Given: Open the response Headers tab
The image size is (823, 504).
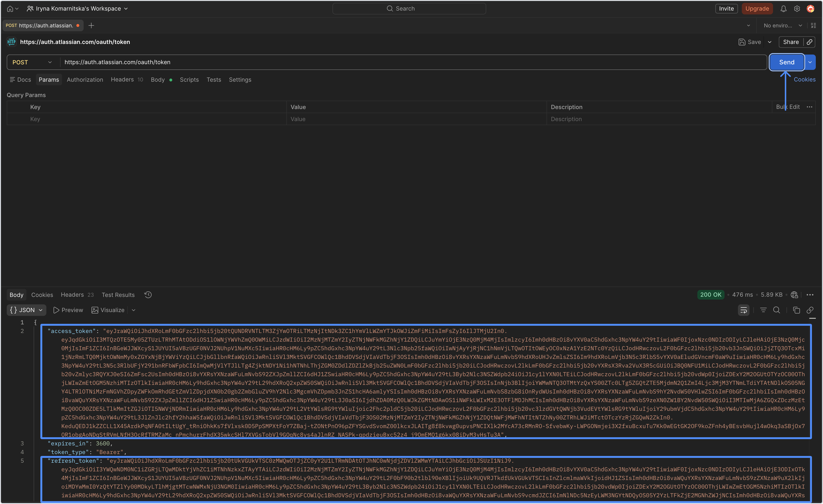Looking at the screenshot, I should click(72, 295).
